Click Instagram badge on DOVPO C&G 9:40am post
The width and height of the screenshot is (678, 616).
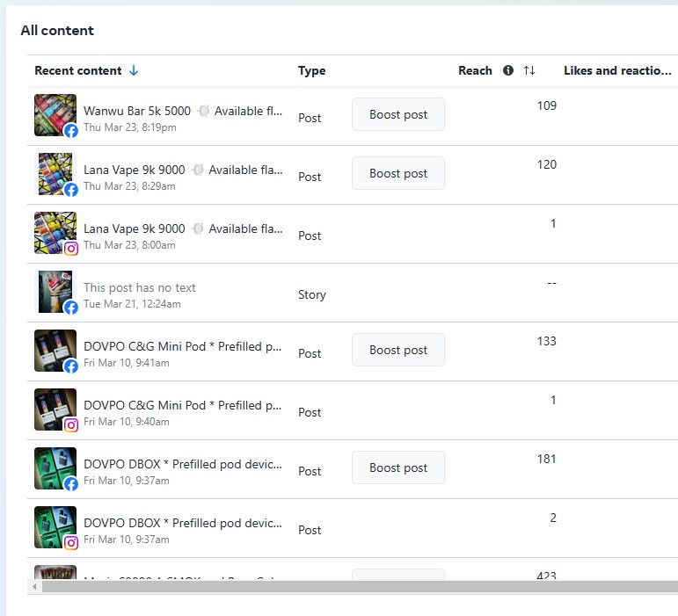[71, 425]
